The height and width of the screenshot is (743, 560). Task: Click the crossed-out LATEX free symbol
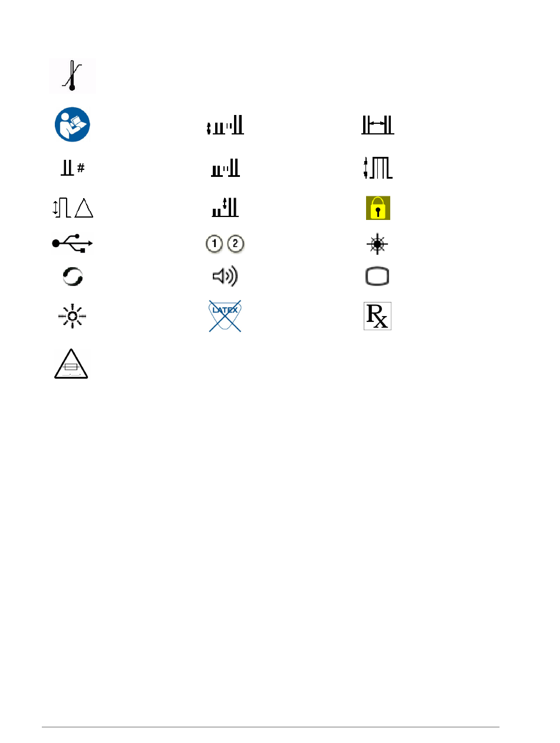click(226, 316)
